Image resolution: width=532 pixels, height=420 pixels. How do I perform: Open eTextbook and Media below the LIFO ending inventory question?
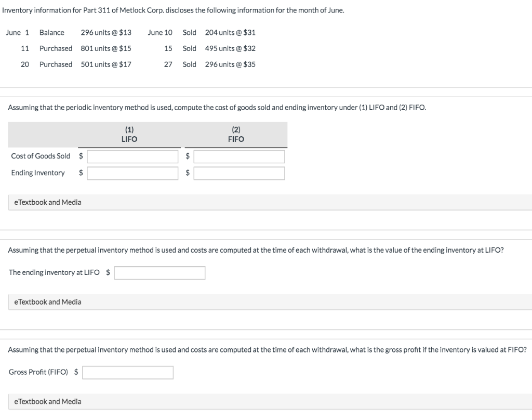pyautogui.click(x=270, y=302)
